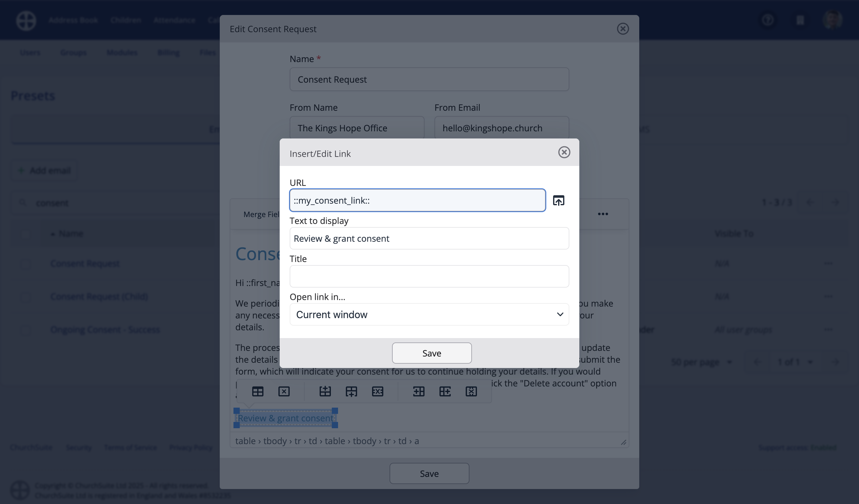859x504 pixels.
Task: Click the browse links icon beside URL field
Action: tap(558, 201)
